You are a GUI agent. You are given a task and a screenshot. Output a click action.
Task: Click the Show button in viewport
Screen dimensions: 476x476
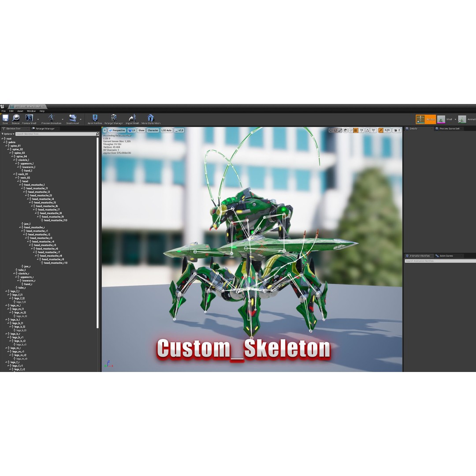[141, 130]
